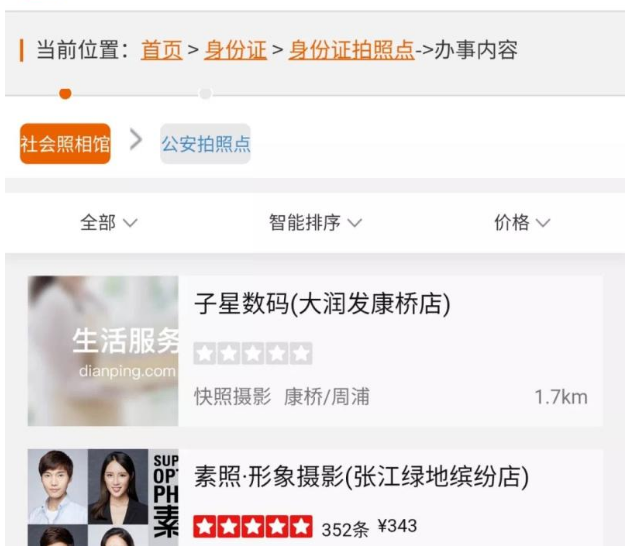Click the 1.7km distance label
Viewport: 632px width, 546px height.
(561, 397)
